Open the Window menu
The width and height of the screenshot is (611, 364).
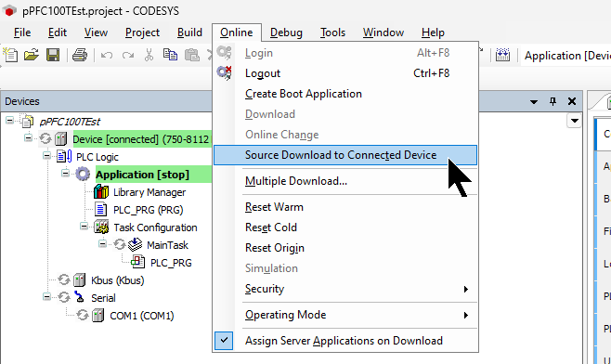(383, 32)
